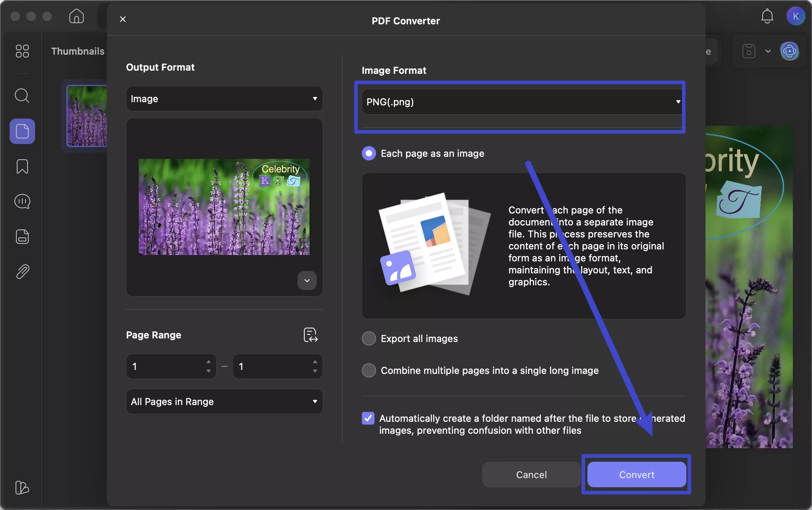Select the signature tool at sidebar bottom

[22, 488]
